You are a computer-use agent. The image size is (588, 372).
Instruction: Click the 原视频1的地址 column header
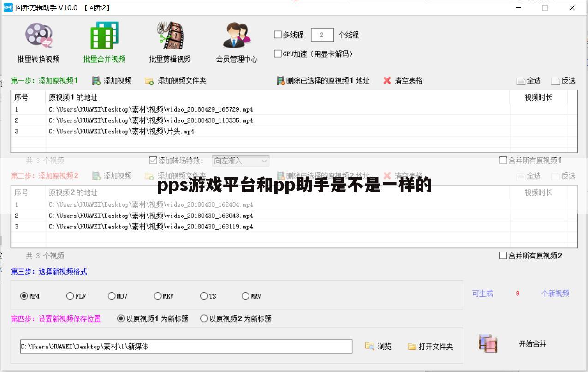click(73, 97)
